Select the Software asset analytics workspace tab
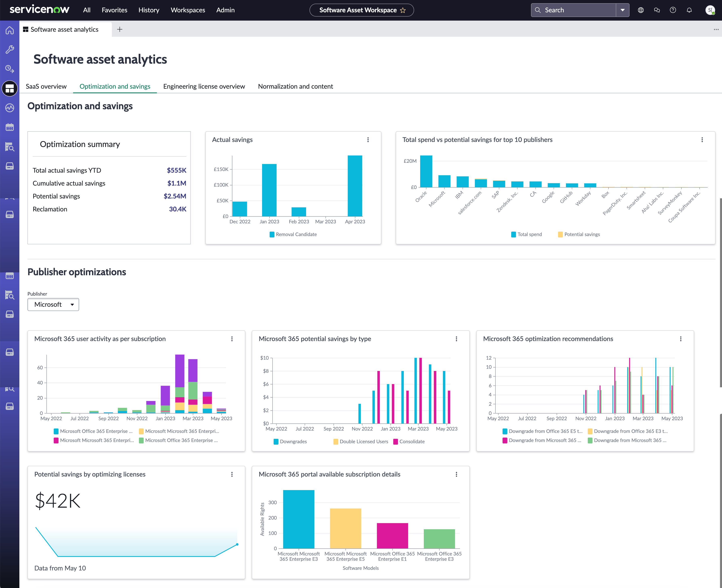 click(x=66, y=29)
